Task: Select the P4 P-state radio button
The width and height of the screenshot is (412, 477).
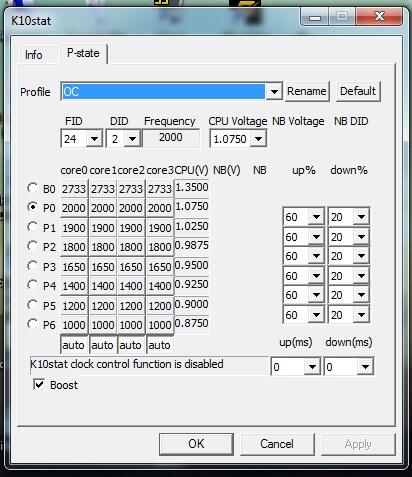Action: 32,285
